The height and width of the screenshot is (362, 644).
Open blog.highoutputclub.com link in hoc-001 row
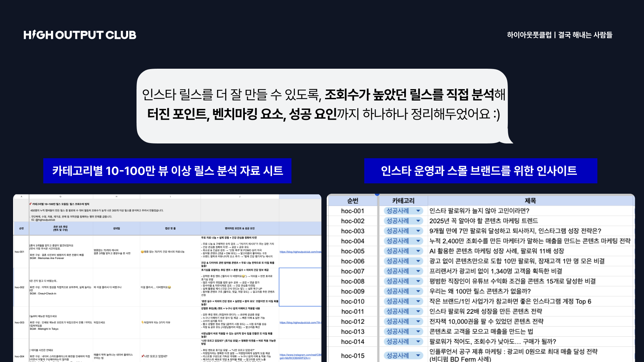pyautogui.click(x=300, y=252)
